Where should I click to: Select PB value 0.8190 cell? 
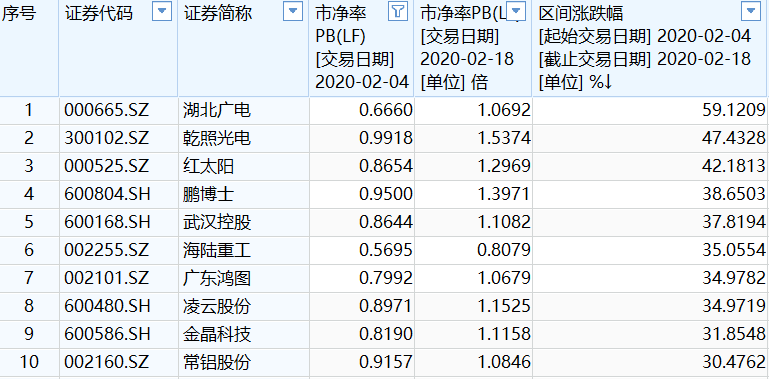(x=361, y=334)
